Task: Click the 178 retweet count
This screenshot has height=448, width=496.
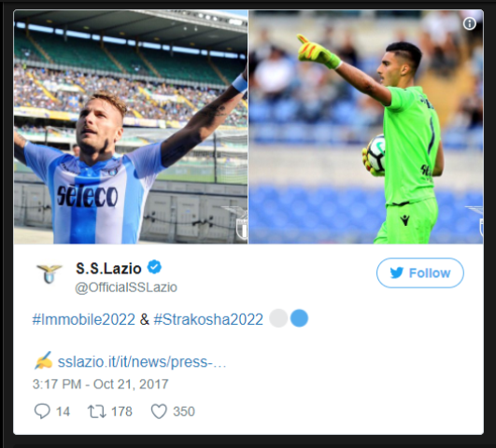Action: (x=121, y=412)
